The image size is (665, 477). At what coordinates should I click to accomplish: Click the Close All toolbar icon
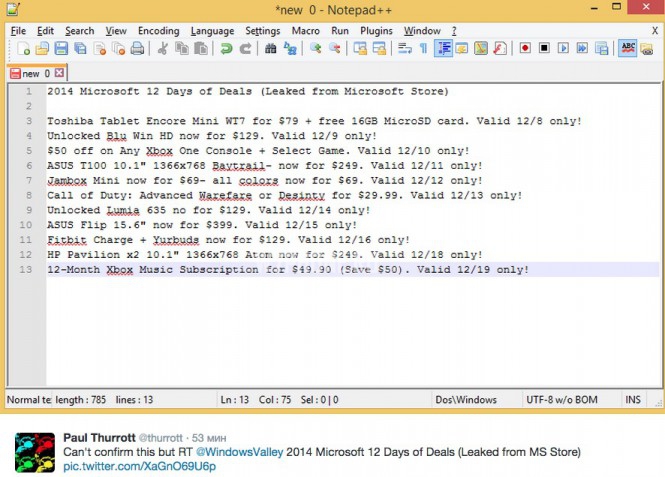[119, 49]
